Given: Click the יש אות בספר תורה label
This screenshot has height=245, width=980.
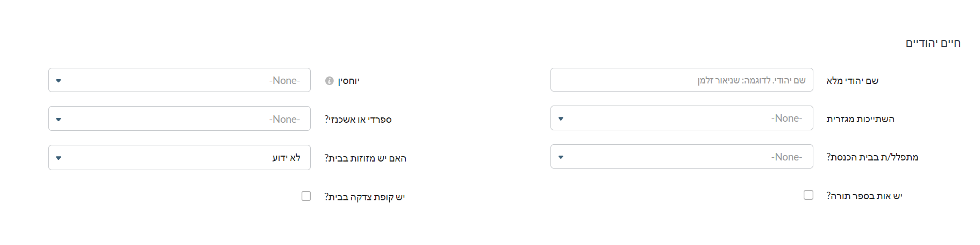Looking at the screenshot, I should click(x=864, y=196).
